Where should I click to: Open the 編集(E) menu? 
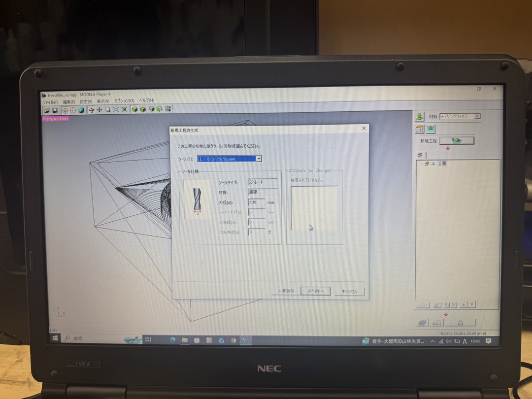point(69,102)
